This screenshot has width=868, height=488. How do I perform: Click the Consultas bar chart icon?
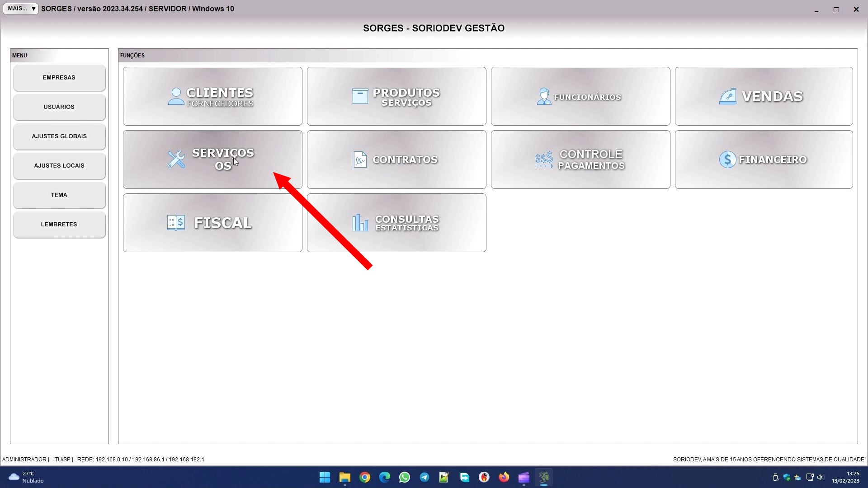pos(360,223)
